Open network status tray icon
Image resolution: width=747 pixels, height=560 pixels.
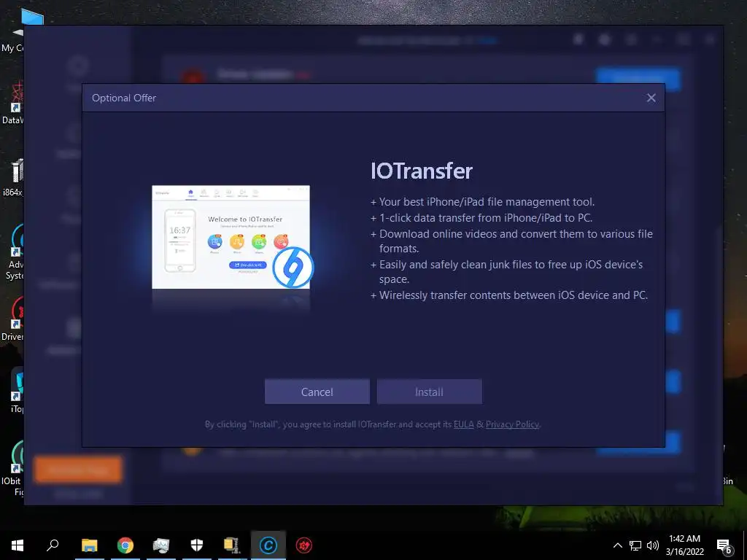tap(635, 545)
